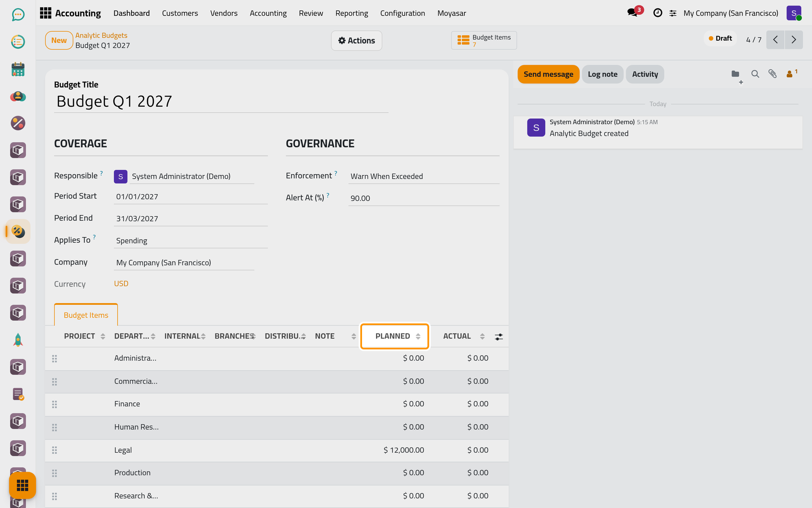The height and width of the screenshot is (508, 812).
Task: Open the rocket icon app in sidebar
Action: pos(18,340)
